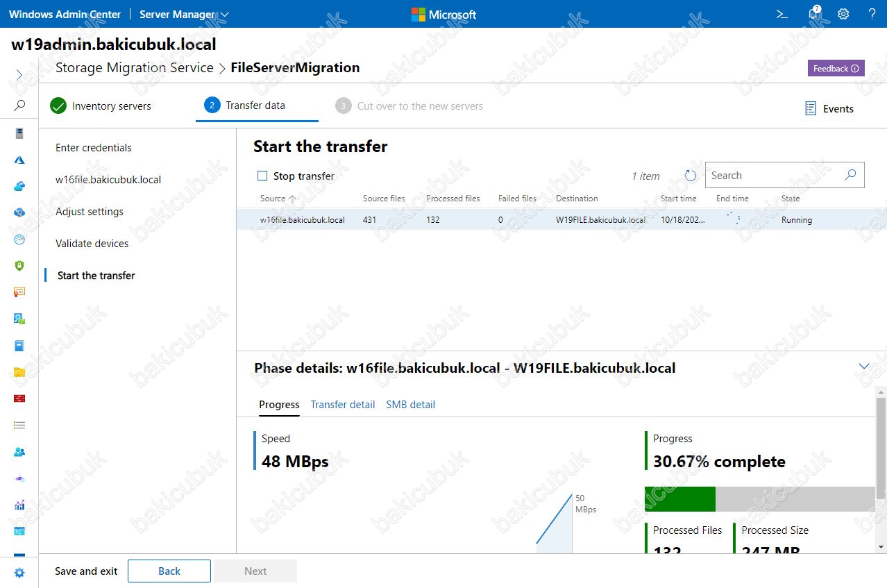Image resolution: width=887 pixels, height=588 pixels.
Task: Open the Devices tool icon
Action: tap(19, 319)
